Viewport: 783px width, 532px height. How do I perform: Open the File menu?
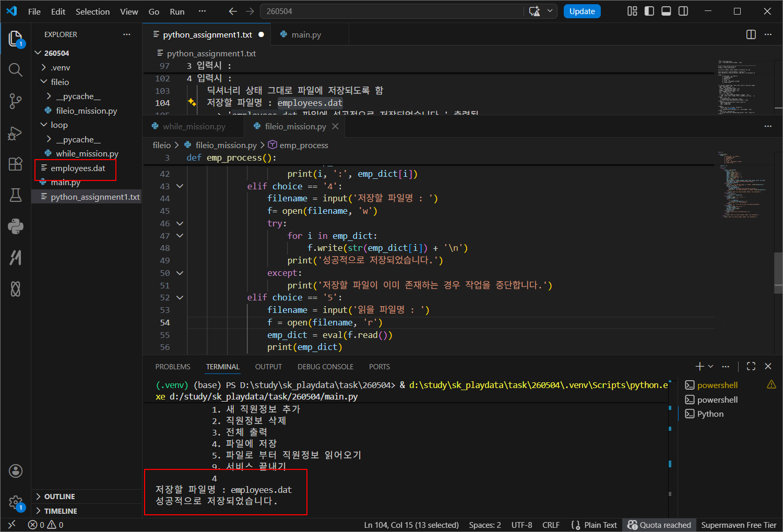[x=34, y=11]
